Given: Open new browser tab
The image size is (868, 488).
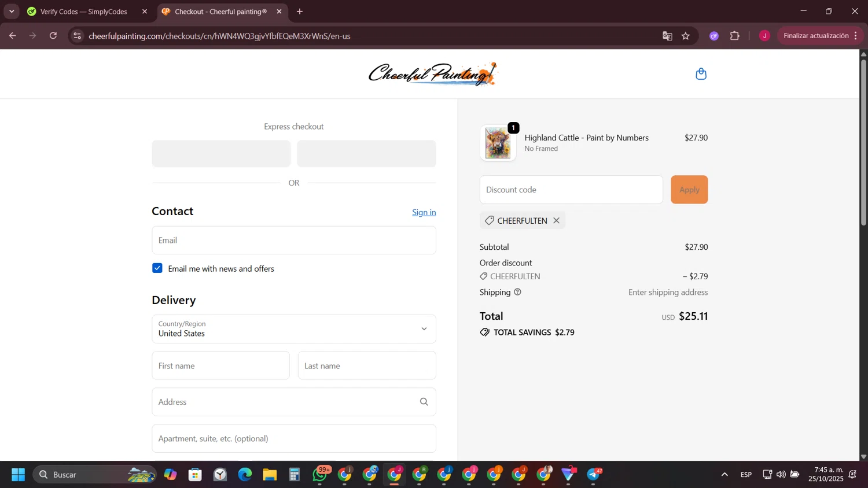Looking at the screenshot, I should point(300,12).
